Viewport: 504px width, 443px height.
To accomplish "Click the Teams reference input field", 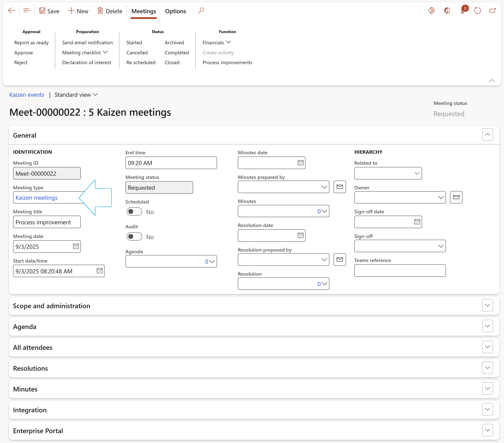I will [400, 271].
